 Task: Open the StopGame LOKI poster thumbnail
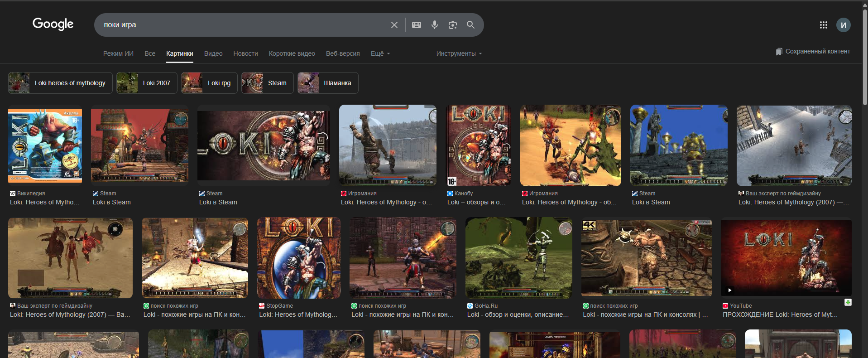pos(299,258)
